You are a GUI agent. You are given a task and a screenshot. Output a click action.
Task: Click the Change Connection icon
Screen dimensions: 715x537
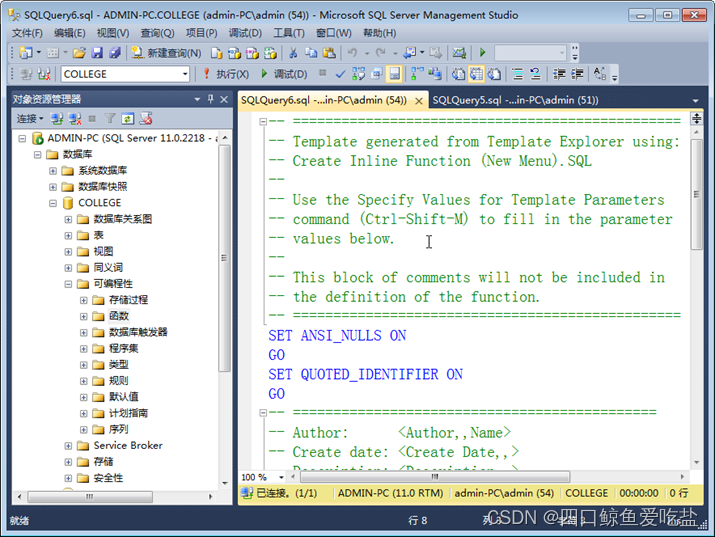(x=44, y=74)
